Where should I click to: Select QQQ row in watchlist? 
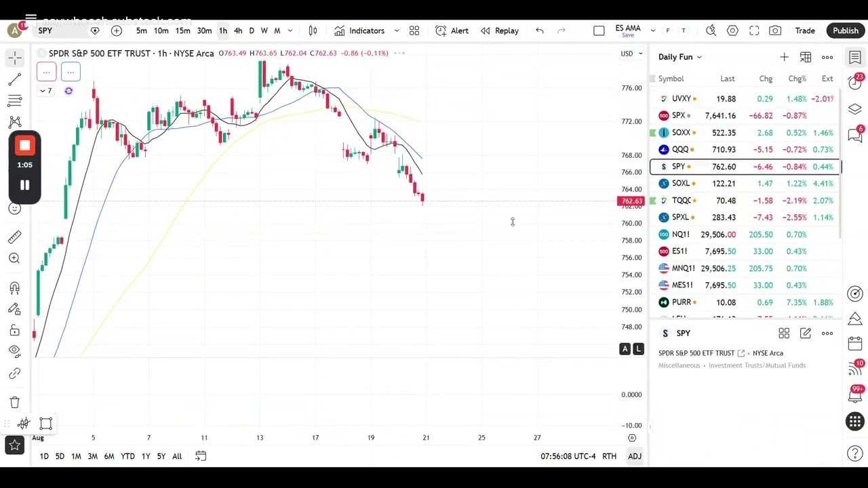click(745, 150)
